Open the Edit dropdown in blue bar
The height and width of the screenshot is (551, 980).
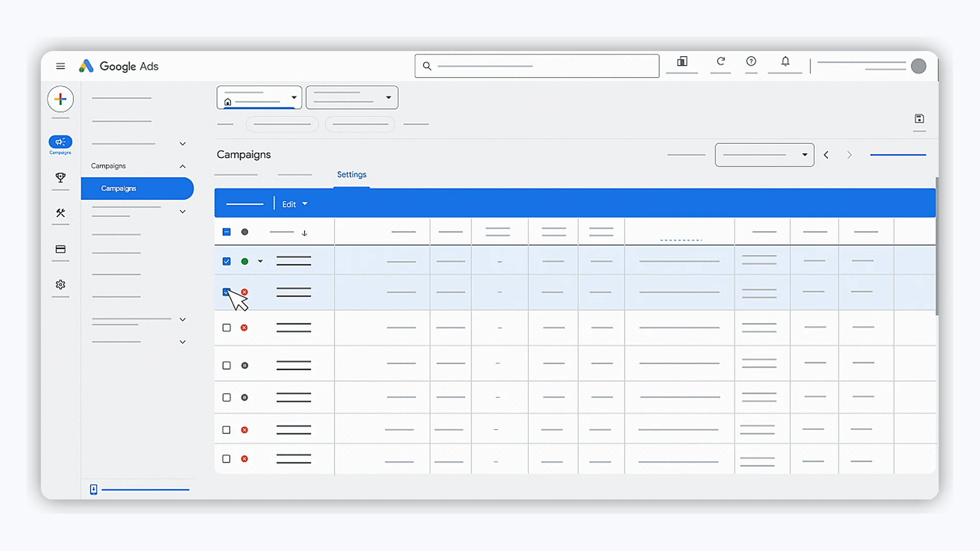[295, 204]
